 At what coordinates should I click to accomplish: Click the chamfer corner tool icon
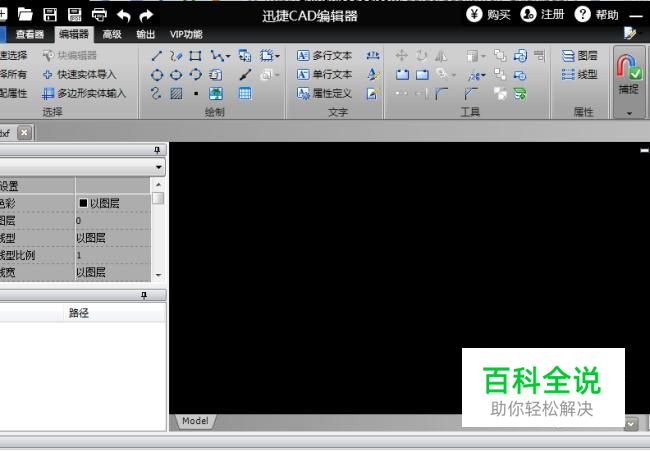[471, 94]
